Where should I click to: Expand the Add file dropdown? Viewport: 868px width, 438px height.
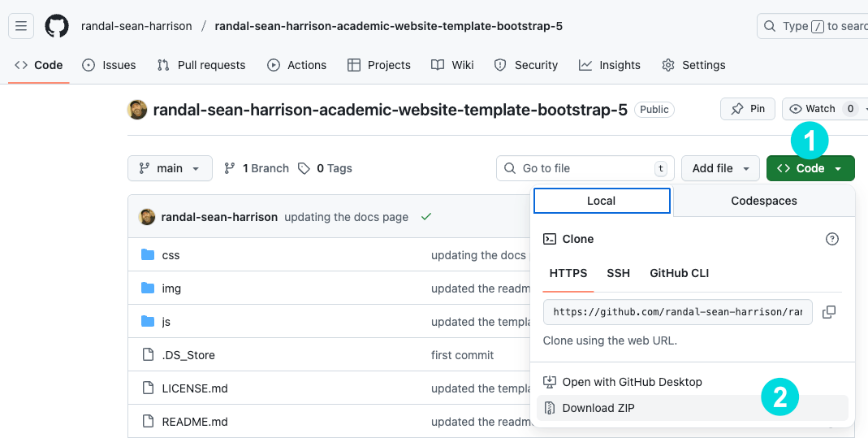point(720,168)
